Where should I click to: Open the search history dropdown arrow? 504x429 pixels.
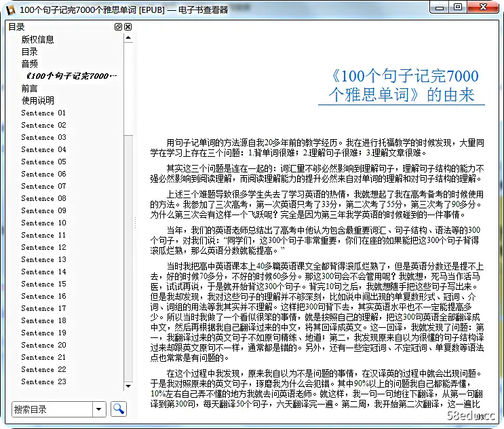99,409
